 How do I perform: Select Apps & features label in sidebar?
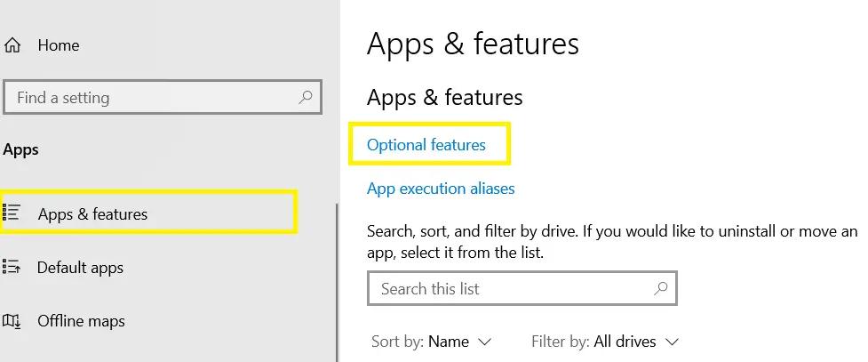coord(92,214)
